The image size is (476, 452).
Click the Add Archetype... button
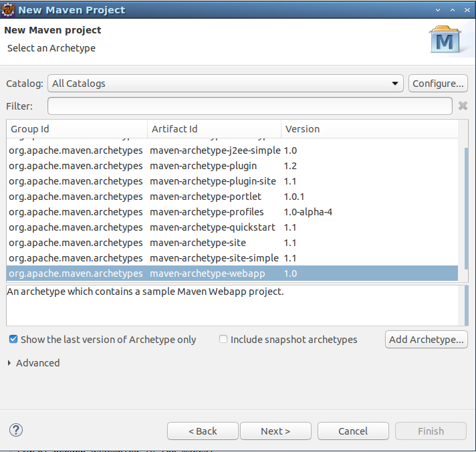click(x=427, y=340)
